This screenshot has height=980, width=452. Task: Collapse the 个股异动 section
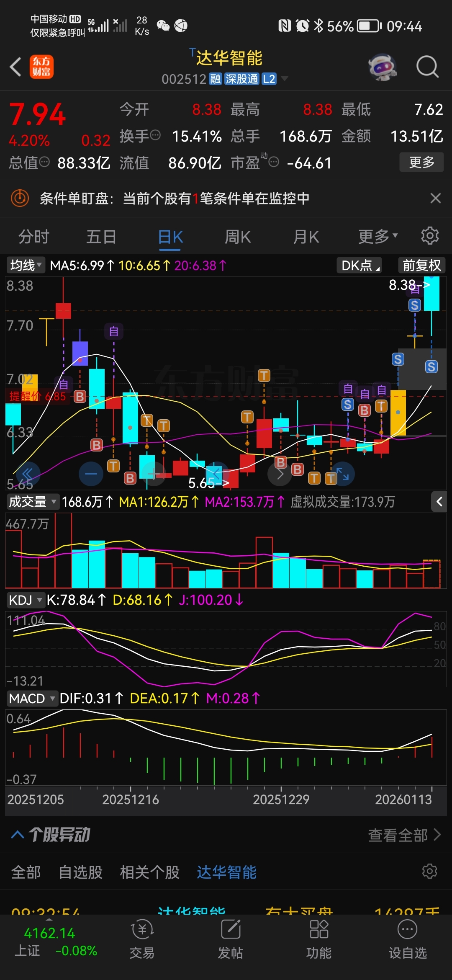pyautogui.click(x=18, y=835)
